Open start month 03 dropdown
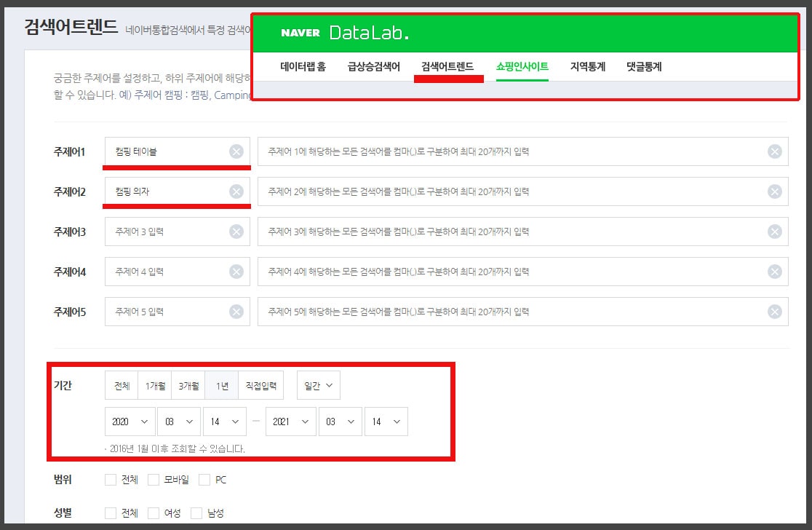812x530 pixels. point(179,422)
